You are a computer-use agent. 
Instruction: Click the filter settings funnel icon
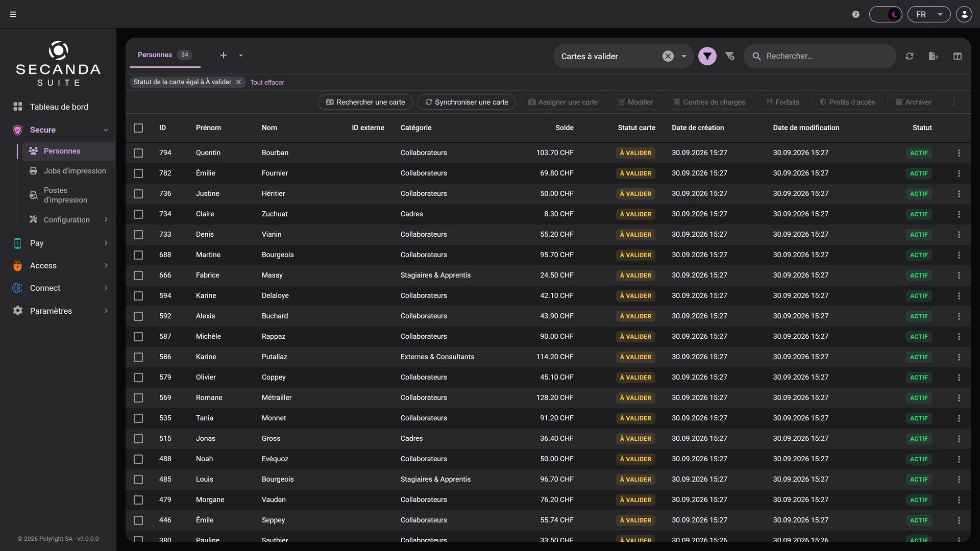[730, 56]
